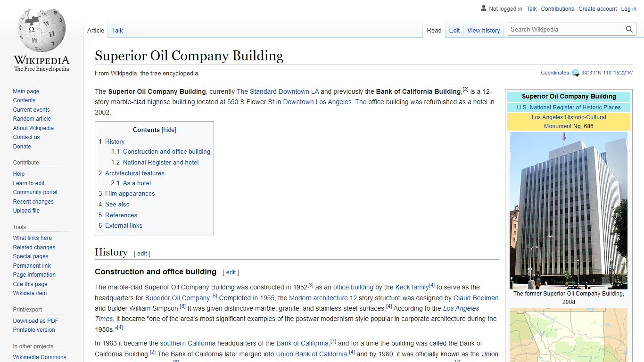Open the Read tab
The width and height of the screenshot is (644, 362).
[x=434, y=30]
